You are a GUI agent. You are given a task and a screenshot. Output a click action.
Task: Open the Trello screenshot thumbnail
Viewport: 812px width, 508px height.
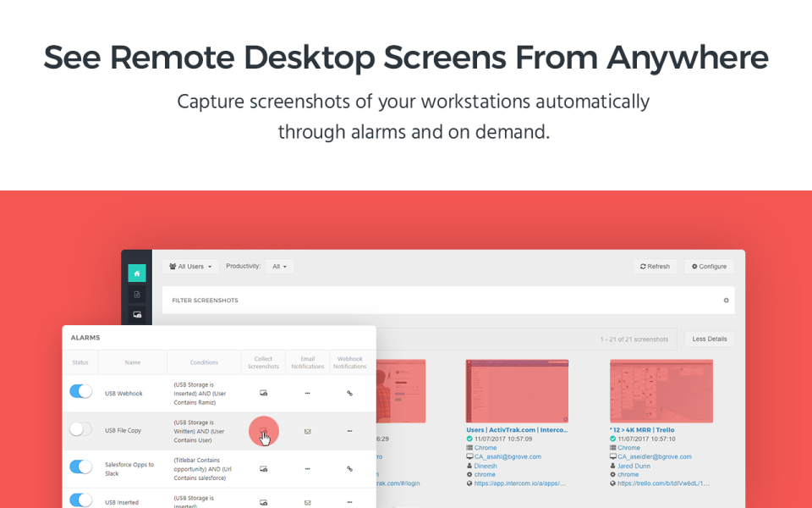[x=661, y=391]
